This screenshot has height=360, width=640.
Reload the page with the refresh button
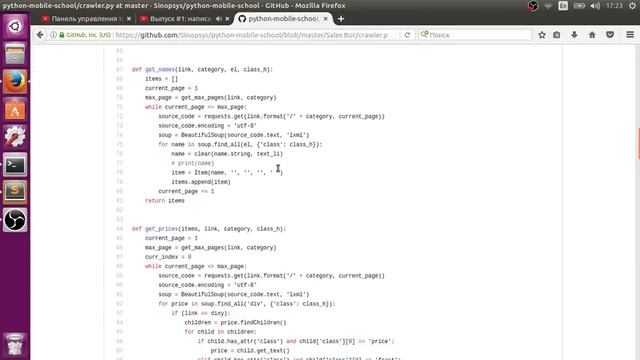407,35
